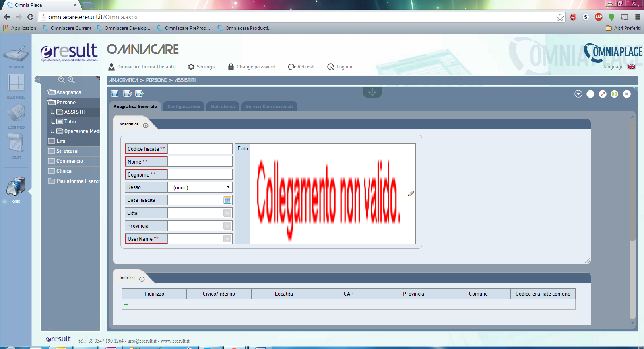
Task: Click the save disk icon
Action: tap(115, 94)
